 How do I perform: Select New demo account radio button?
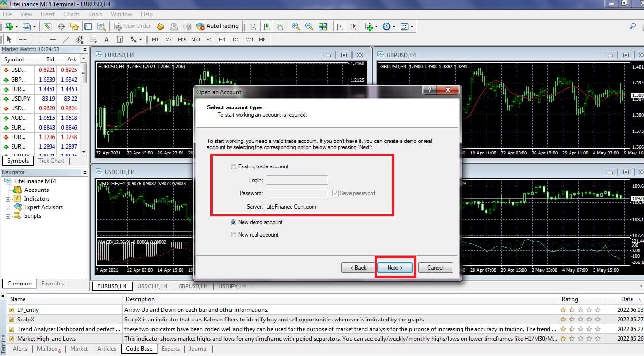point(233,222)
